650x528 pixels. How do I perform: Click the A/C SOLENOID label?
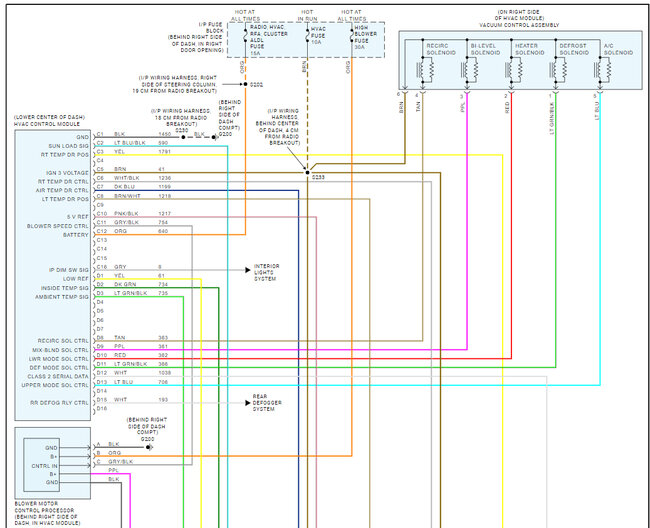(618, 49)
